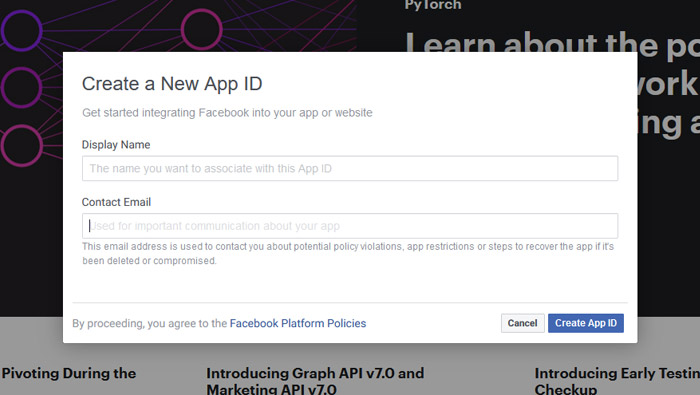Viewport: 700px width, 395px height.
Task: Open 'Introducing Early Testing' article in background page
Action: pyautogui.click(x=617, y=380)
